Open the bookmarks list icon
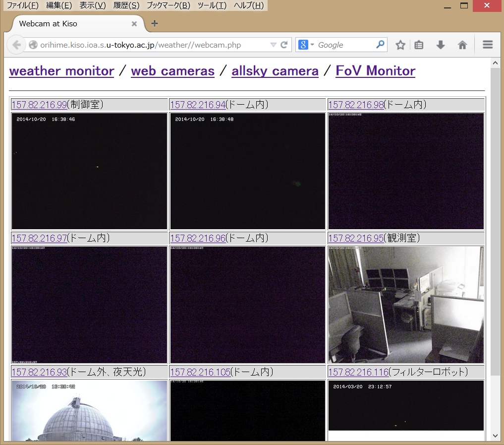504x445 pixels. pyautogui.click(x=419, y=45)
